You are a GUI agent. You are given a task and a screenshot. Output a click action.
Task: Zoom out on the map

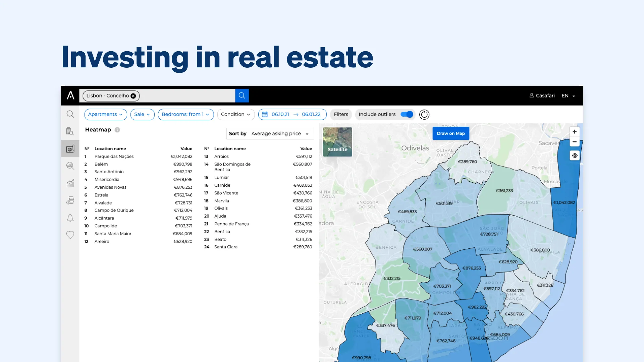pos(575,142)
